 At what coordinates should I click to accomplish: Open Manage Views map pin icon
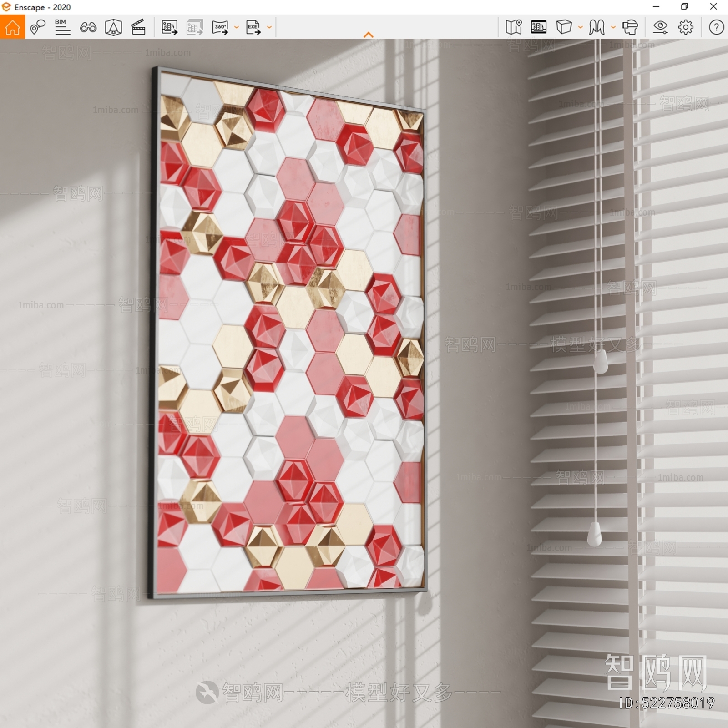point(37,27)
